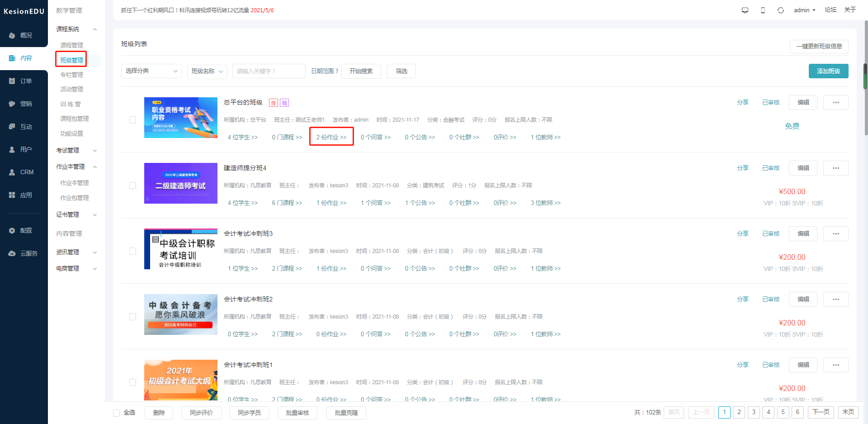Open 课程管理 in the side menu
868x424 pixels.
[x=71, y=45]
